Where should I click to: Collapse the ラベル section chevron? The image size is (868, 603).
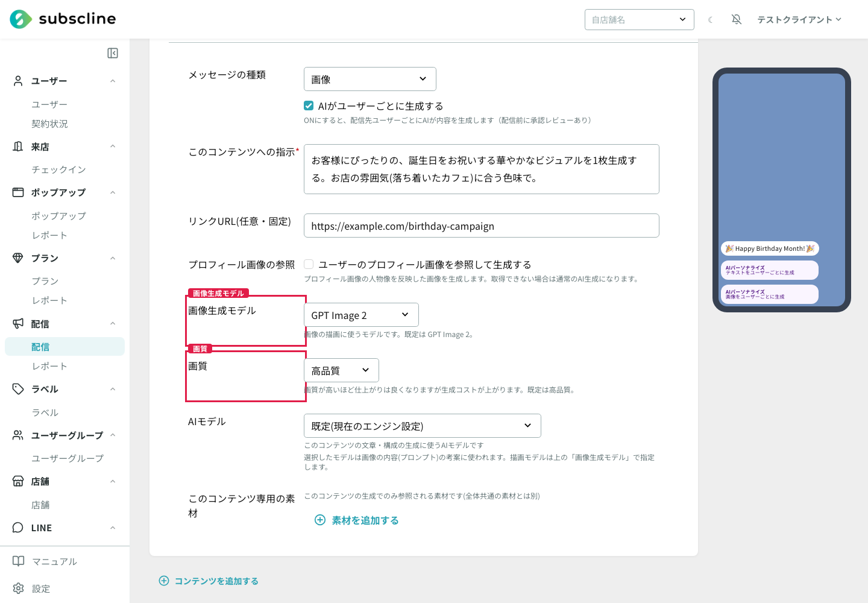(113, 389)
